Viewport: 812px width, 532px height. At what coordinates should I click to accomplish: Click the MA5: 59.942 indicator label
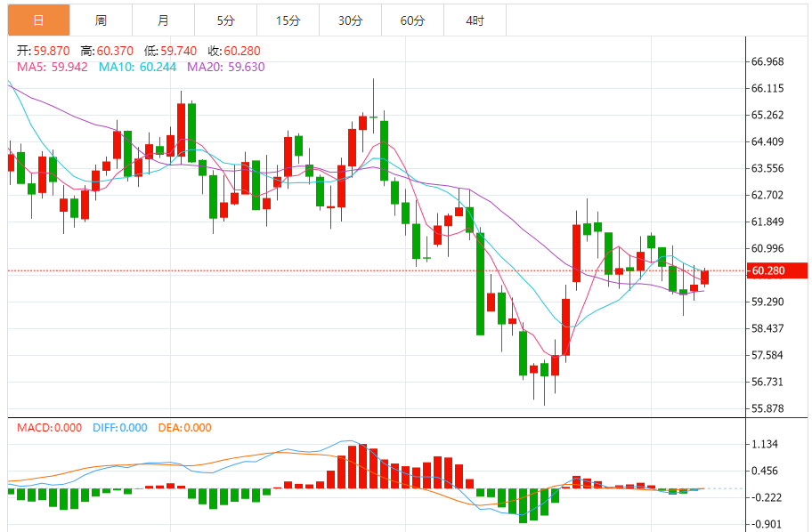[x=53, y=67]
